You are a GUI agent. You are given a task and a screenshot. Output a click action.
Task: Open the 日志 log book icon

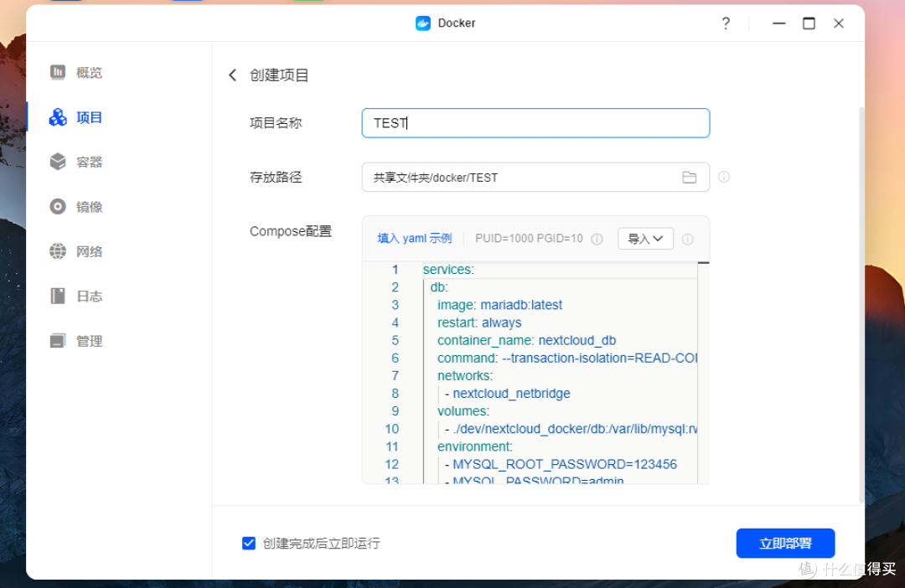click(x=58, y=296)
